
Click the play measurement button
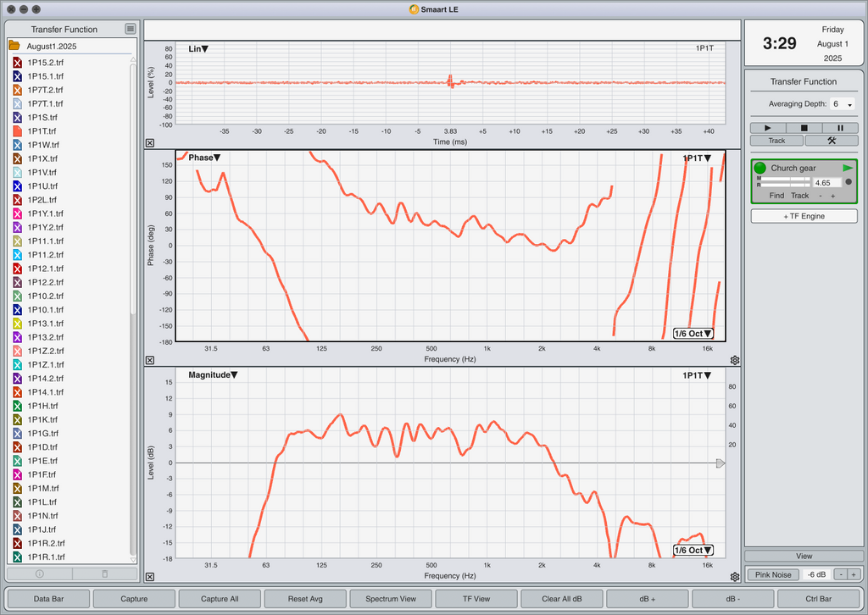pos(768,128)
